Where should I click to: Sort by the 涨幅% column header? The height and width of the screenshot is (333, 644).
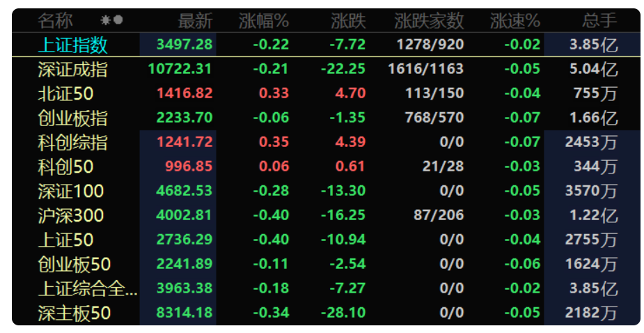[x=264, y=21]
